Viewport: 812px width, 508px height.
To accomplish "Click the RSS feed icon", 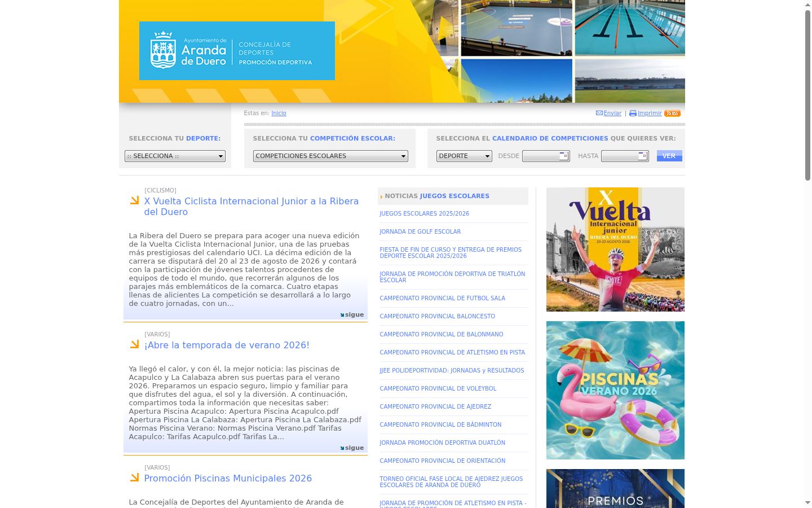I will (x=672, y=113).
